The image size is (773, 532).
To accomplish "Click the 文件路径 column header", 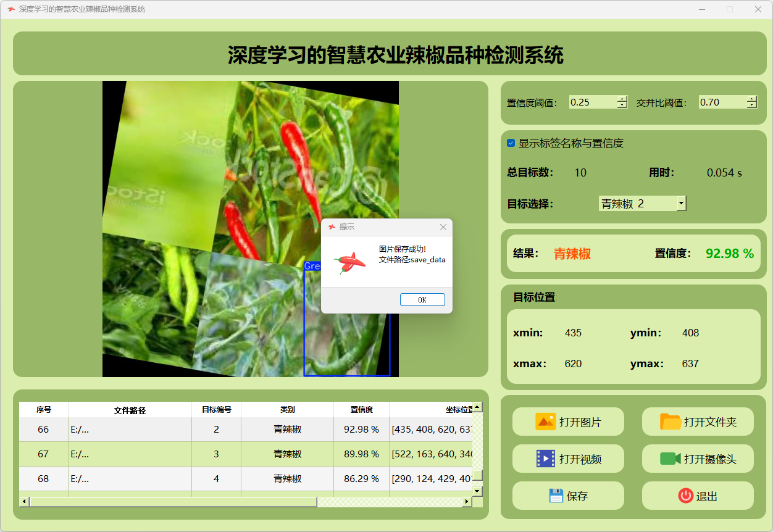I will (x=130, y=409).
